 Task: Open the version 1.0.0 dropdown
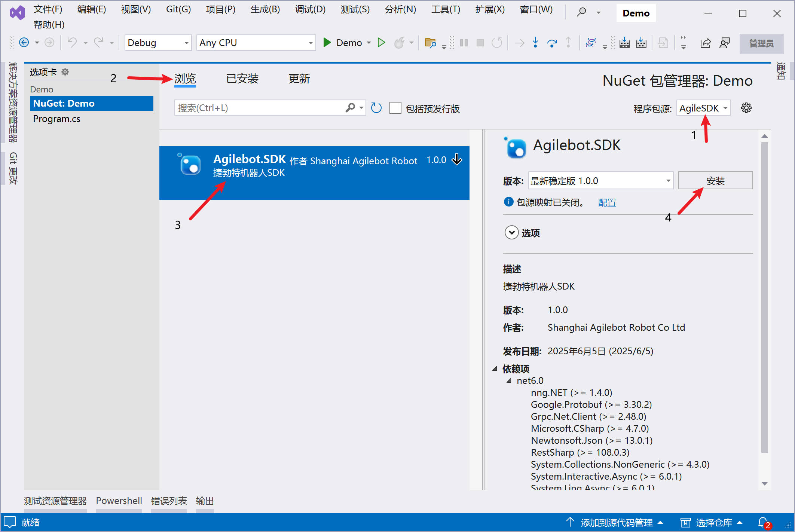click(601, 181)
